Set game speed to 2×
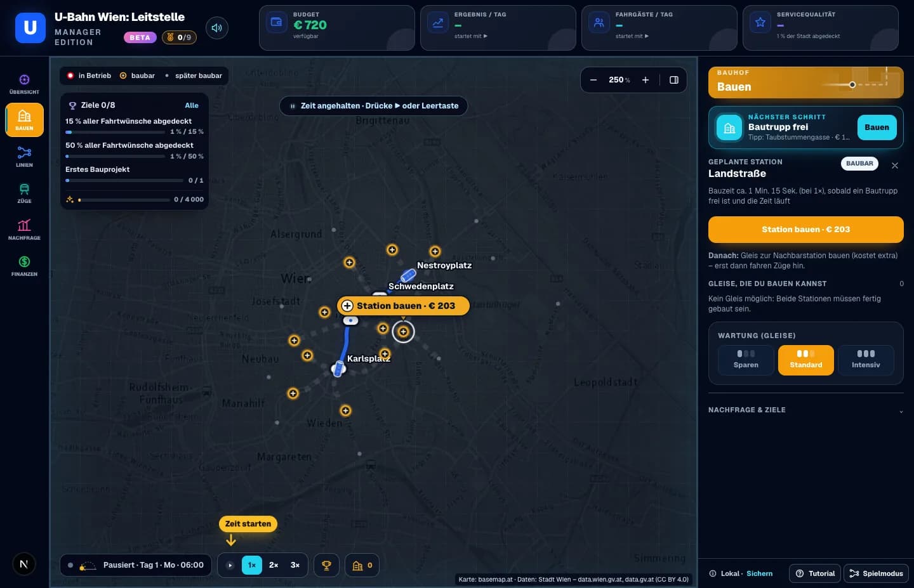 click(274, 565)
